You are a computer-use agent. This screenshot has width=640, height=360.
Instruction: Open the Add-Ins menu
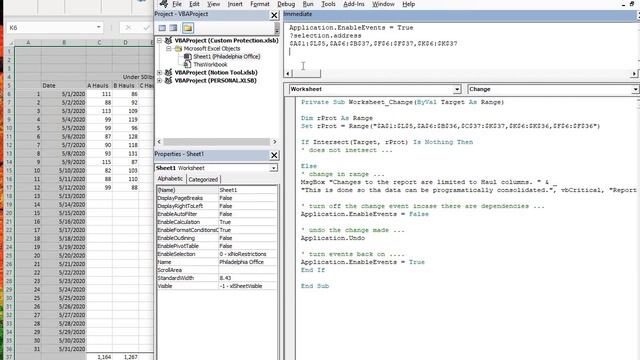coord(353,4)
